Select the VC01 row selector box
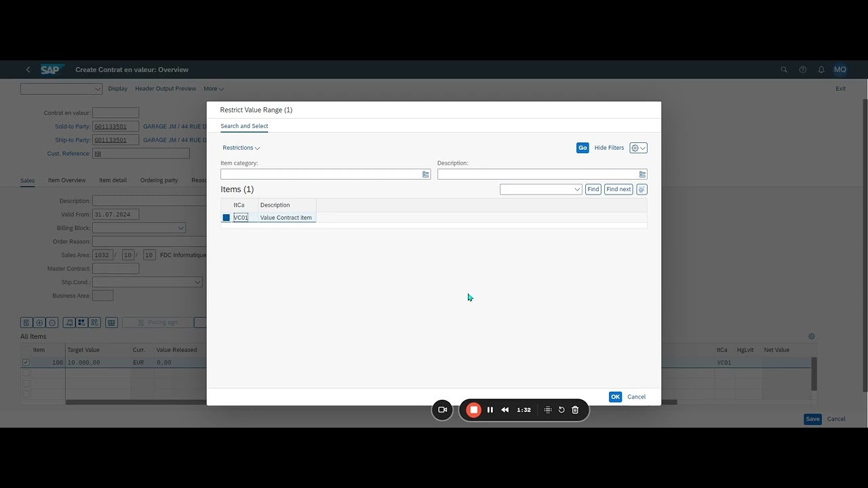Viewport: 868px width, 488px height. 226,218
